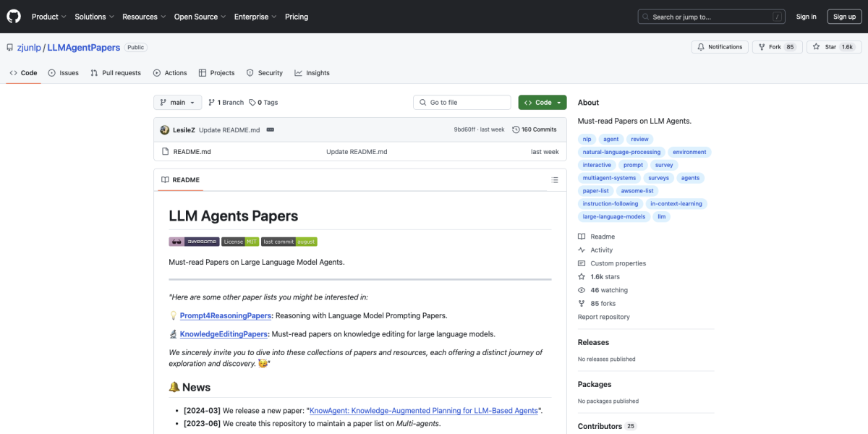Open the Prompt4ReasoningPapers link
The height and width of the screenshot is (434, 868).
(226, 315)
